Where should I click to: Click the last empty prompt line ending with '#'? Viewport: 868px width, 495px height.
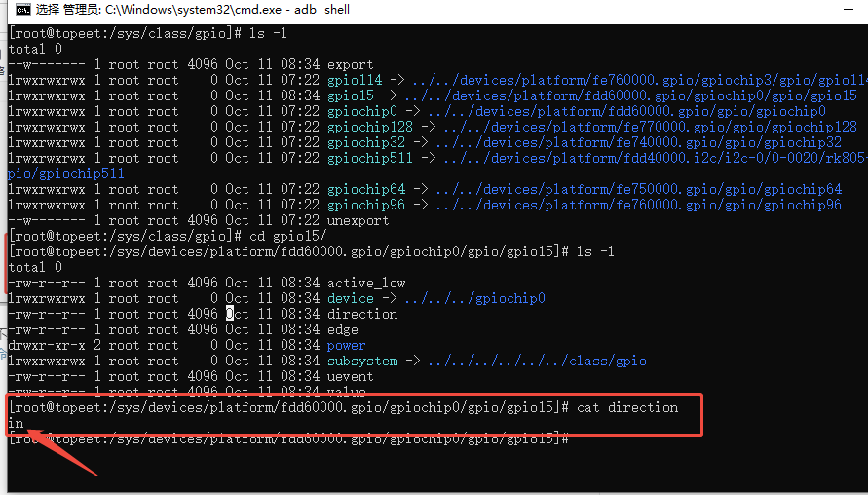[288, 439]
